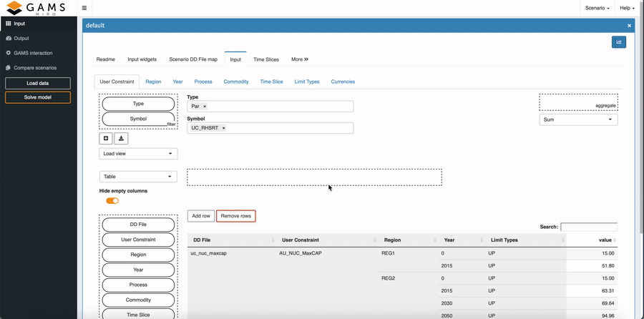Click the download view icon button
Screen dimensions: 644x319
(x=122, y=139)
